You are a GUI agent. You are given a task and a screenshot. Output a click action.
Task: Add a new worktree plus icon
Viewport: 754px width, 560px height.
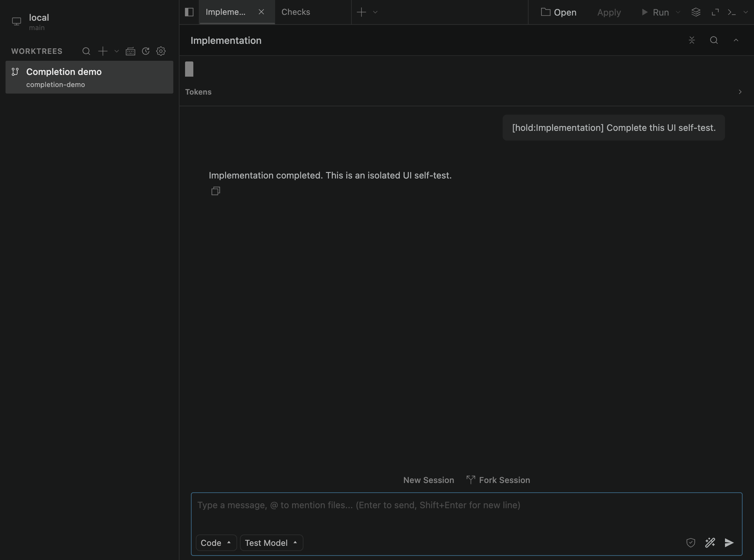tap(103, 51)
